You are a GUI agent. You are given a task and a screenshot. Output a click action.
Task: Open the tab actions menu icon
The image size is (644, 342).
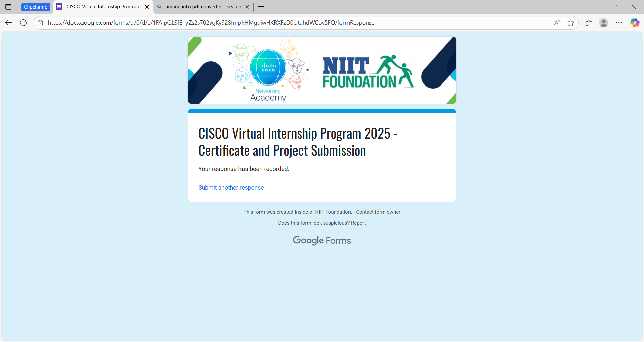[x=8, y=7]
